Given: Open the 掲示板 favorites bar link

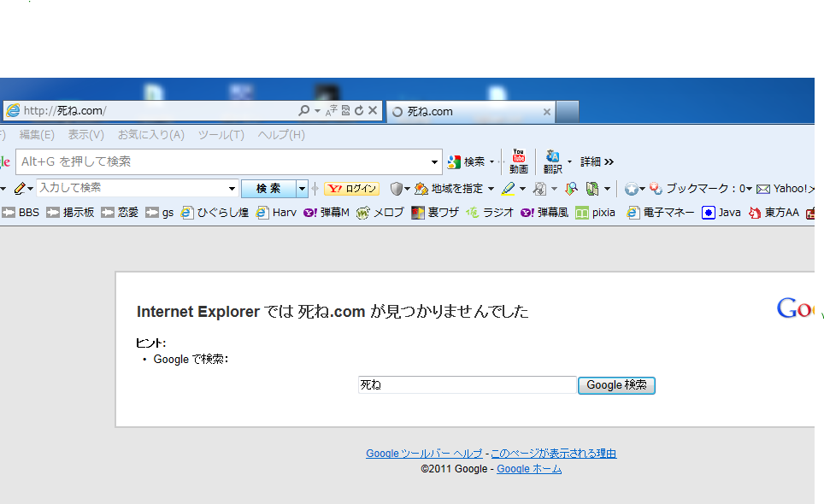Looking at the screenshot, I should (70, 212).
